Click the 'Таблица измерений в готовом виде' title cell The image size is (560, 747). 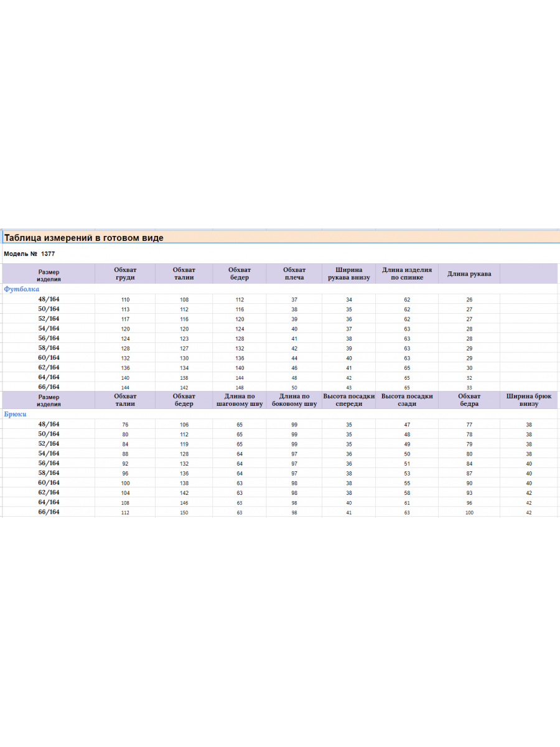[84, 238]
